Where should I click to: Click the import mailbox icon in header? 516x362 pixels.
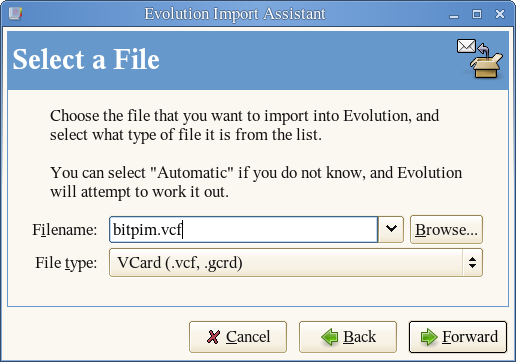tap(480, 59)
